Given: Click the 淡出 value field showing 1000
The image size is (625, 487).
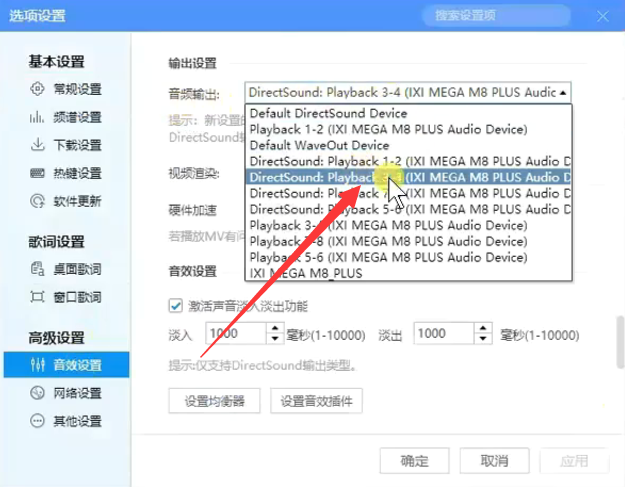Looking at the screenshot, I should [444, 333].
